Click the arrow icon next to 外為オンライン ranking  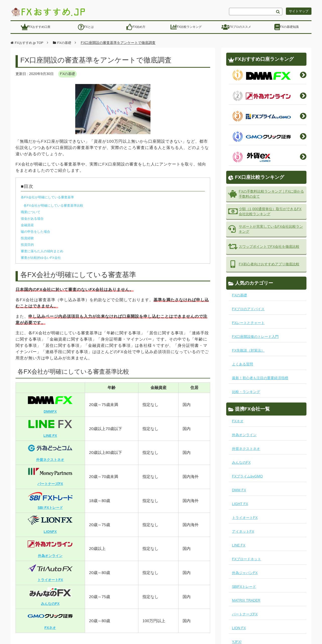click(303, 96)
